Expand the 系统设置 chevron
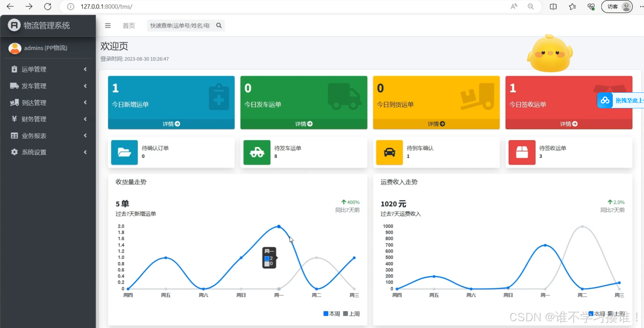Viewport: 644px width, 328px height. 85,152
